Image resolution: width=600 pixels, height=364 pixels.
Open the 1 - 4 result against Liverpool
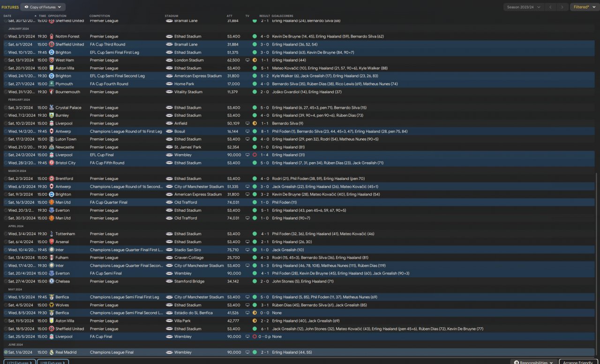(264, 155)
